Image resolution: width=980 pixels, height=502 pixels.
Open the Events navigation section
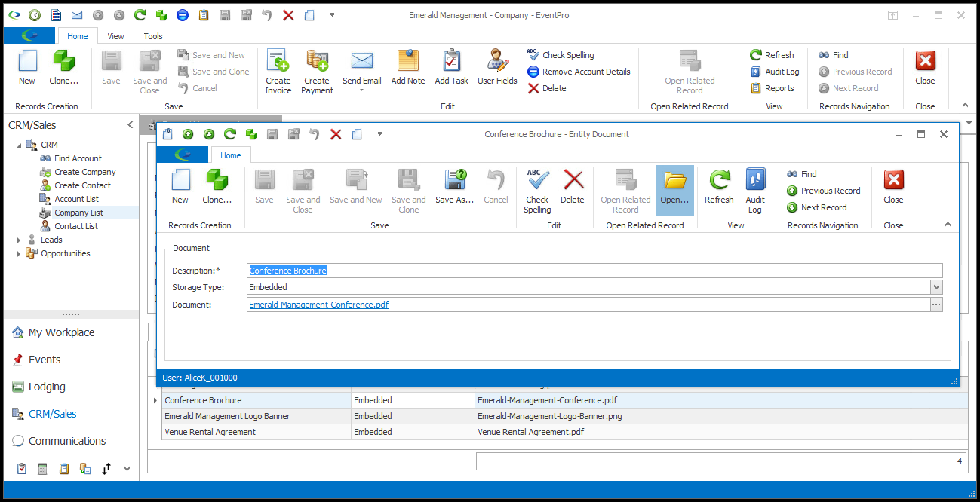(x=45, y=360)
